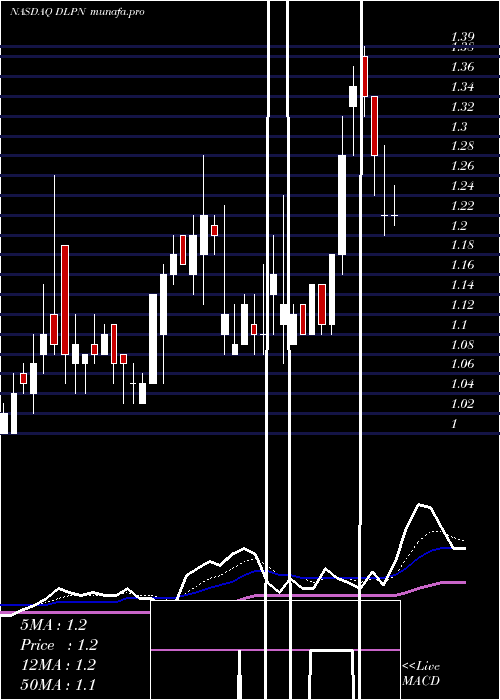Image resolution: width=500 pixels, height=700 pixels.
Task: Select the Price 1.2 label
Action: [59, 645]
